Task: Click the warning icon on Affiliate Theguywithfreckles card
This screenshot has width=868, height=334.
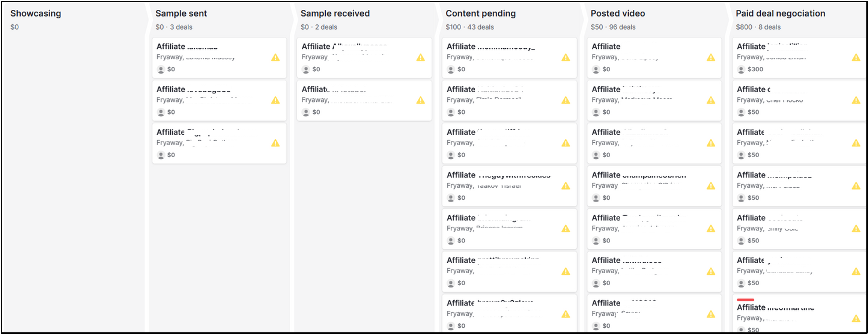Action: tap(566, 186)
